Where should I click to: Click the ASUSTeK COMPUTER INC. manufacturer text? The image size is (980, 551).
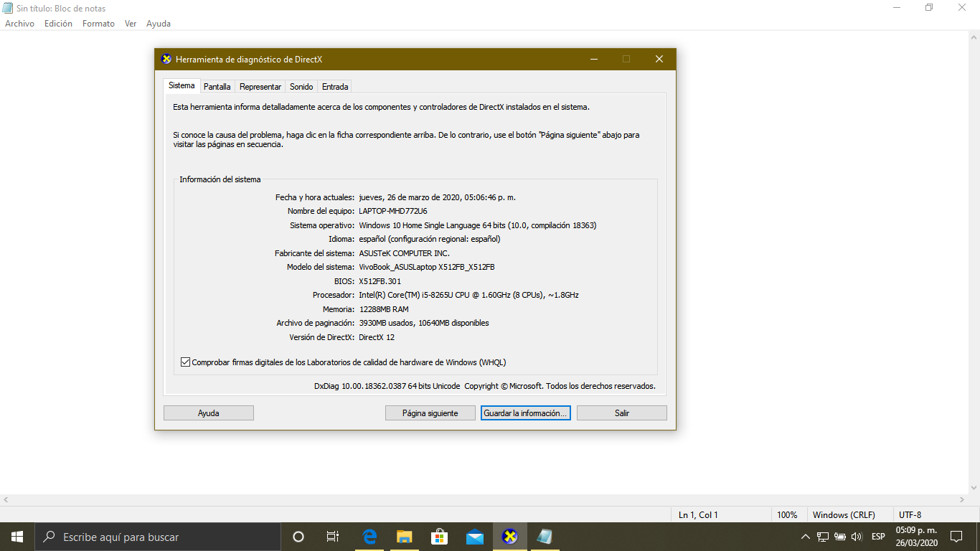405,253
